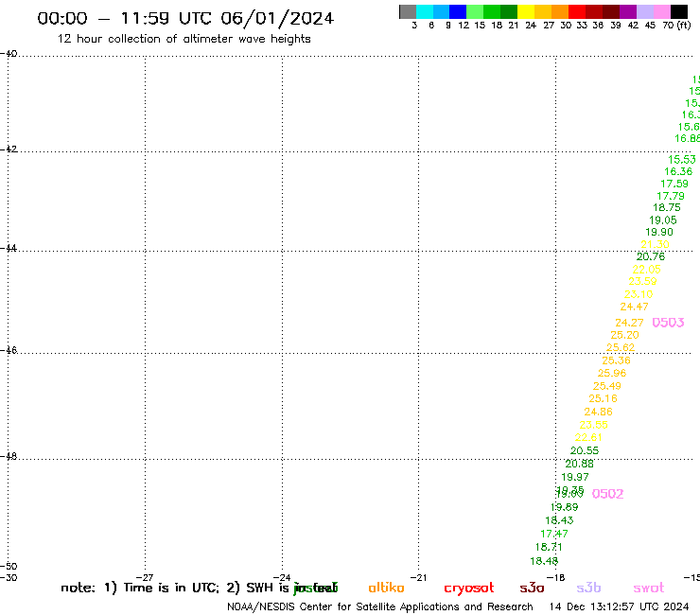Select the wave height value 25.49
This screenshot has height=615, width=700.
(607, 386)
